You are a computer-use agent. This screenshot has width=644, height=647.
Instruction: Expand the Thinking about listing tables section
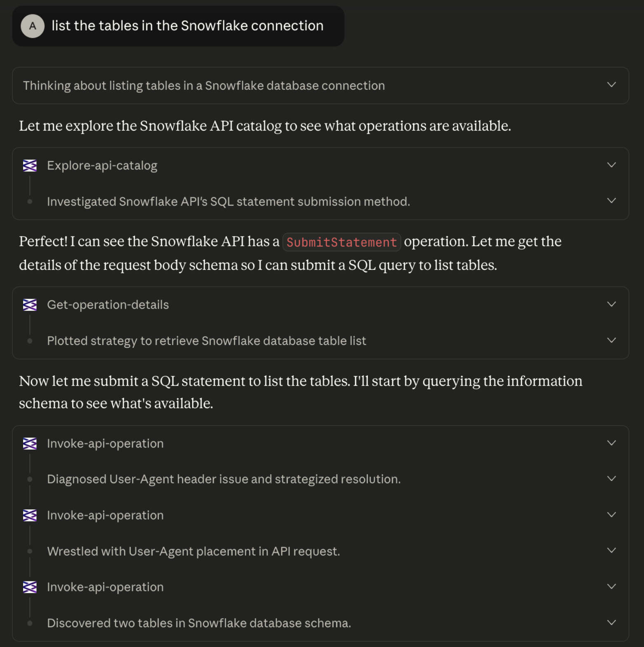tap(611, 85)
